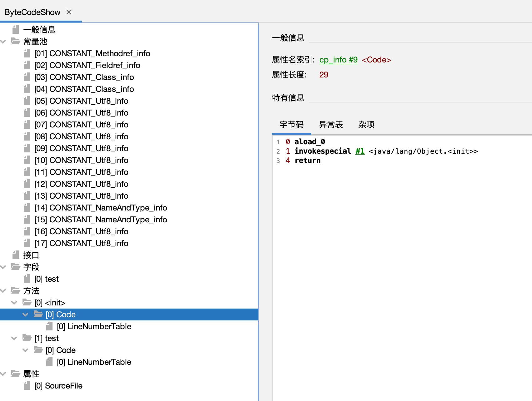Click the folder icon next to 方法
This screenshot has height=401, width=532.
click(x=16, y=290)
